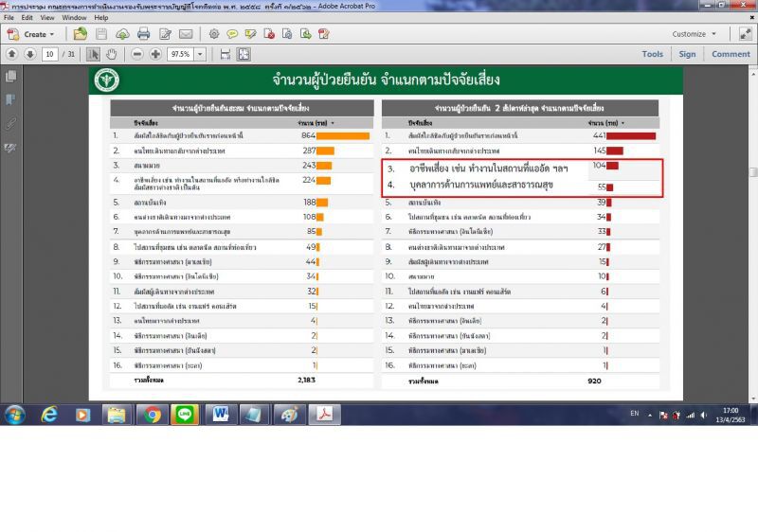Select the Hand pan tool
This screenshot has height=532, width=758.
[x=112, y=54]
